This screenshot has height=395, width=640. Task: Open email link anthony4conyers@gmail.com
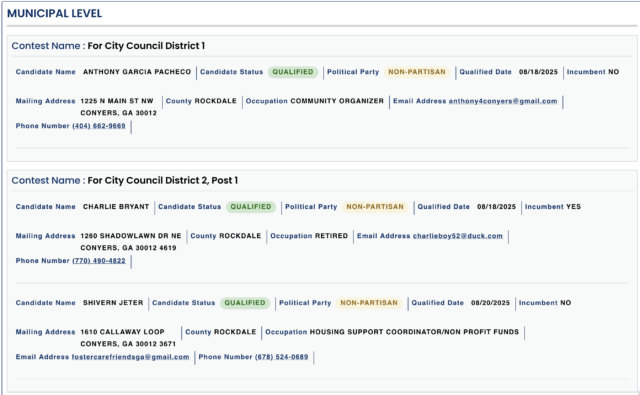(503, 101)
